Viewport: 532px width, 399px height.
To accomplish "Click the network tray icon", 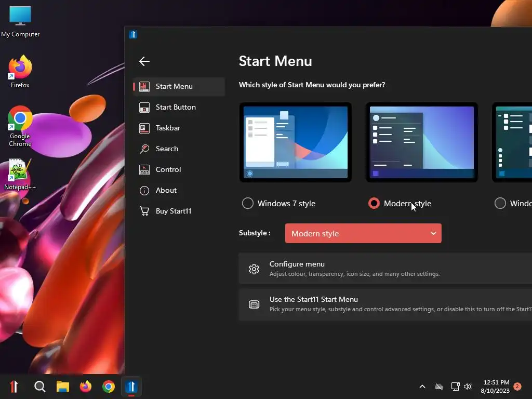I will (455, 387).
